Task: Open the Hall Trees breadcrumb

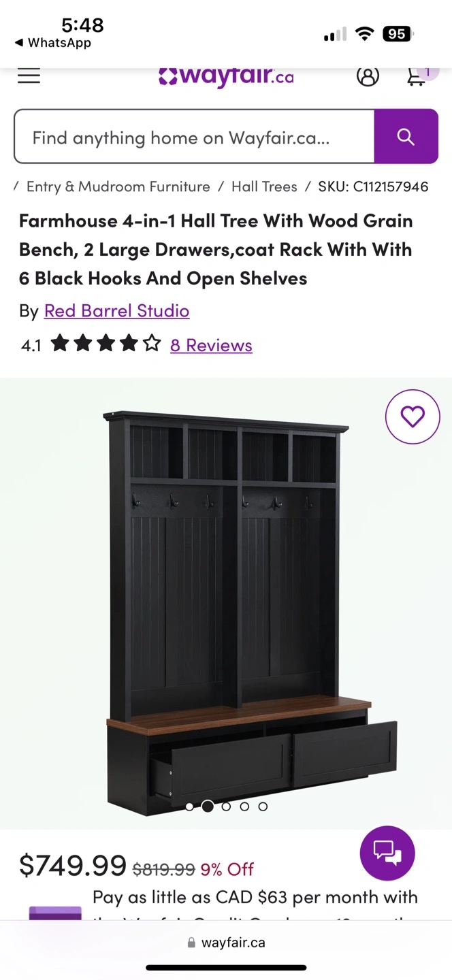Action: pyautogui.click(x=264, y=186)
